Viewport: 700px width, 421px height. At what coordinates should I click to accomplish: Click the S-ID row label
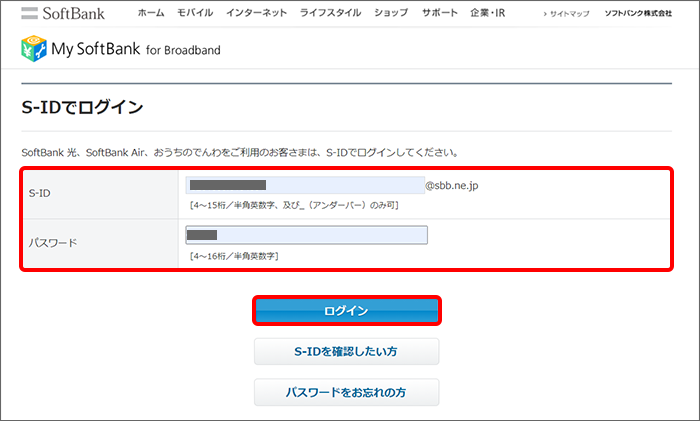pos(40,193)
